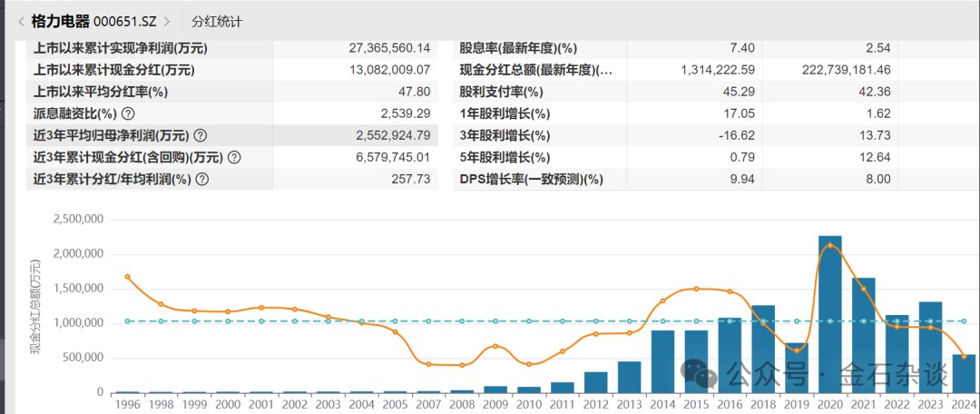Select DPS增长率 value 9.94
This screenshot has width=980, height=414.
[742, 179]
